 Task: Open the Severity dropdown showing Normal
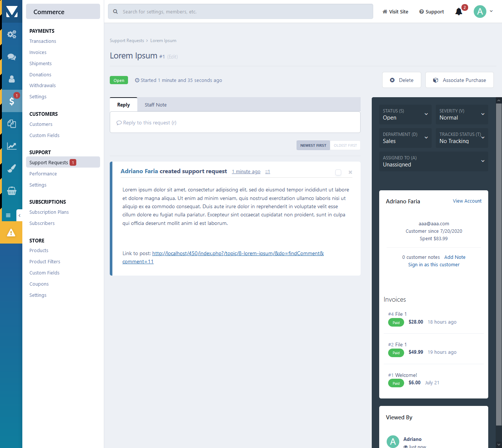coord(461,114)
